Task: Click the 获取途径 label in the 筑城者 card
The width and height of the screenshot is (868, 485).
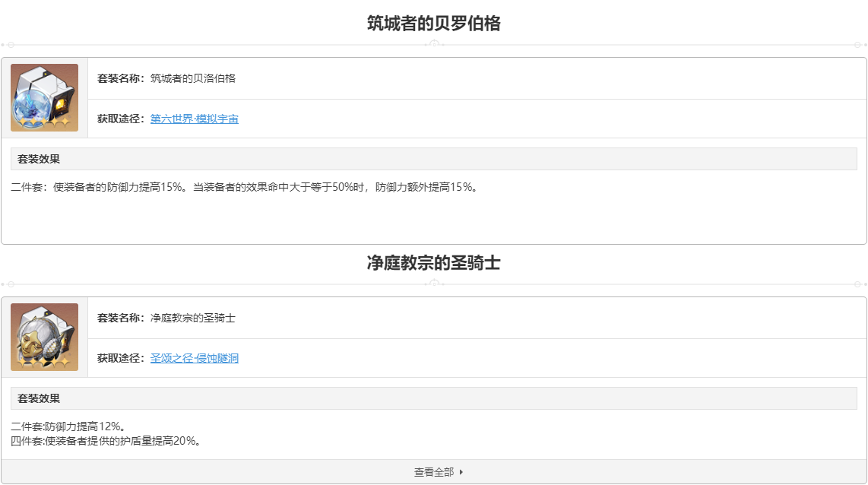Action: coord(121,119)
